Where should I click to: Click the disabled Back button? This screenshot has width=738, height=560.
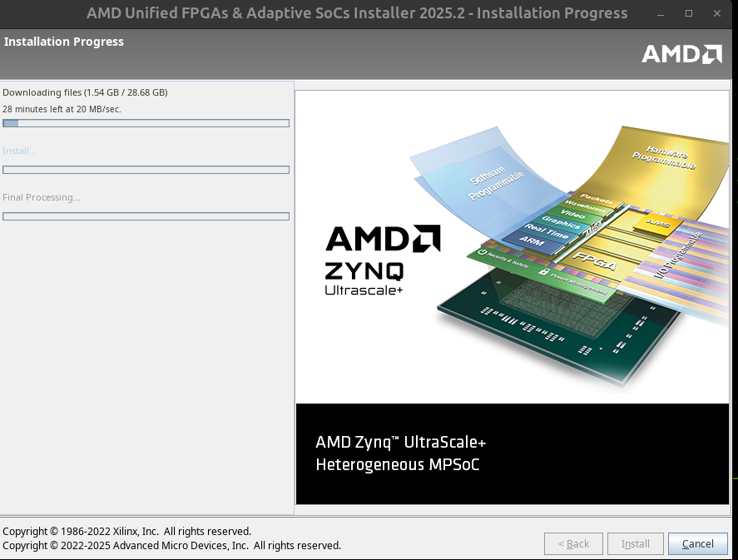[x=573, y=544]
